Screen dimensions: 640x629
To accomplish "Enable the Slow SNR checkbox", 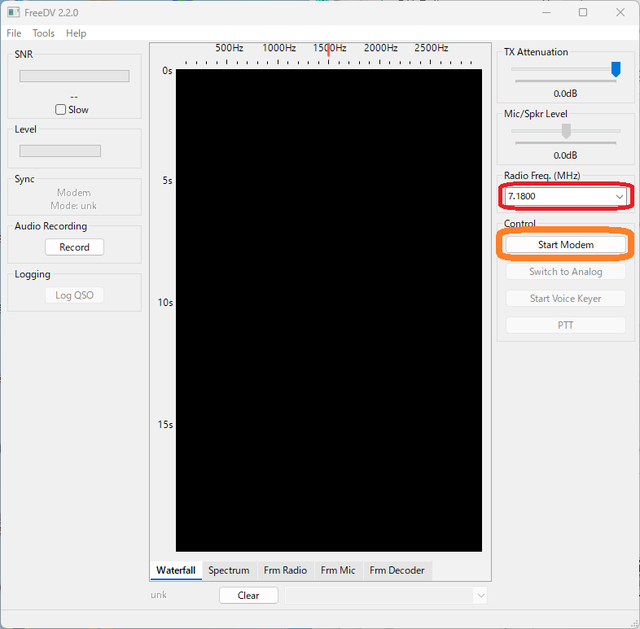I will click(x=60, y=110).
